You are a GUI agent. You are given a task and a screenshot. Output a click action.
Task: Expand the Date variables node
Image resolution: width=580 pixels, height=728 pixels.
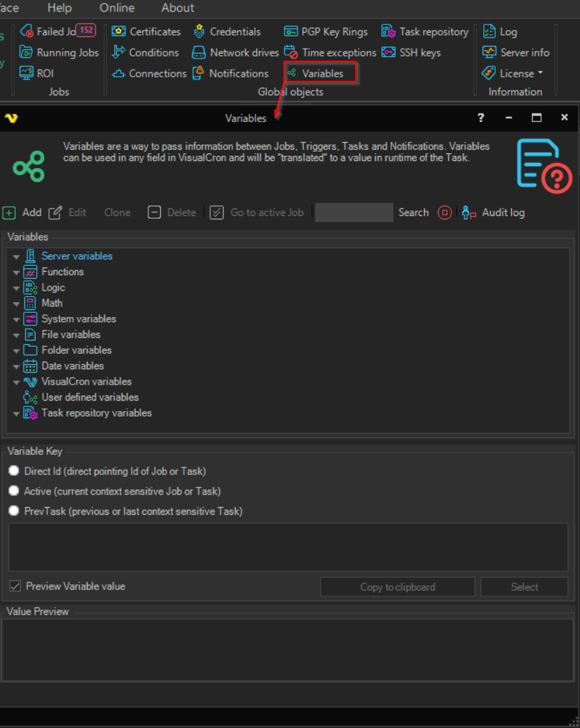16,366
